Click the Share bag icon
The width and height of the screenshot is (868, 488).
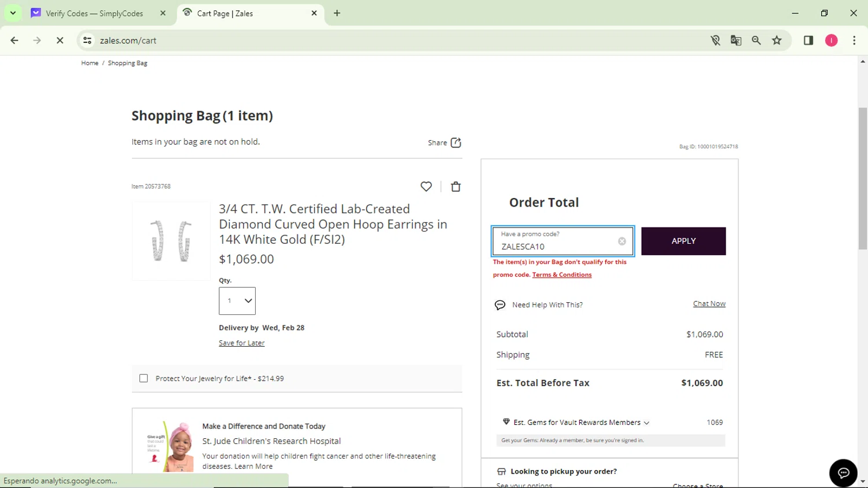(x=456, y=142)
